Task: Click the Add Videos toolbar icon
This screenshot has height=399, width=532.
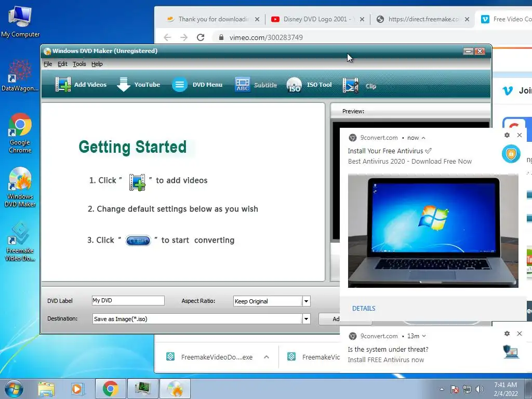Action: tap(63, 85)
